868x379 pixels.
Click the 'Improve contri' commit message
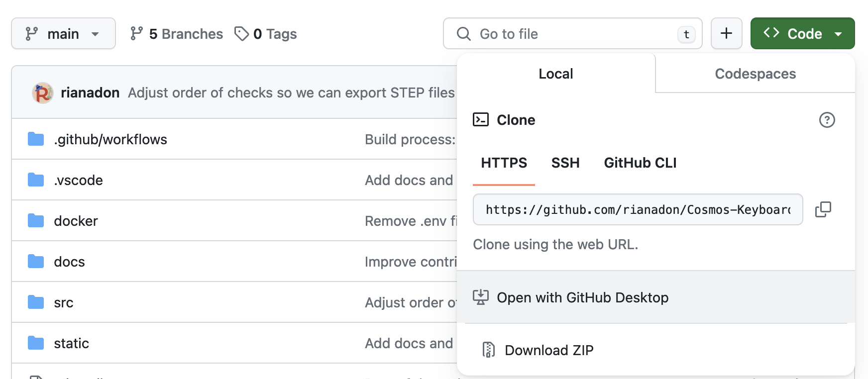[x=411, y=262]
